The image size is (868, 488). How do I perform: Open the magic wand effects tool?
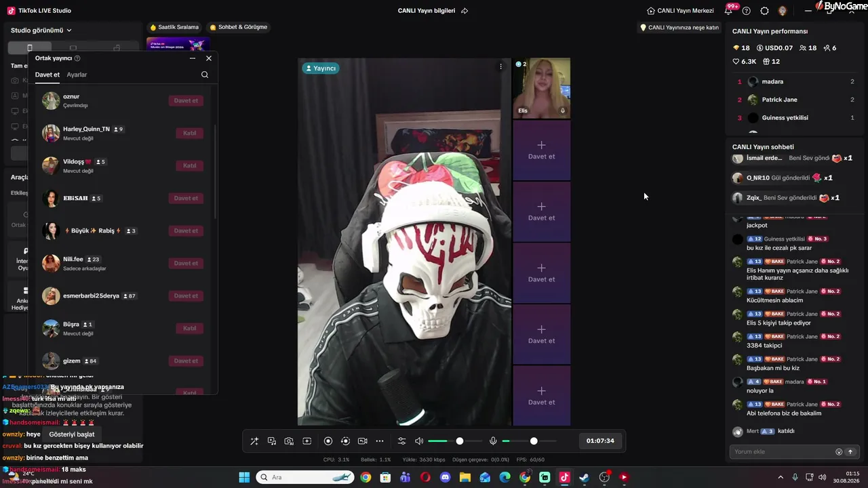click(254, 441)
